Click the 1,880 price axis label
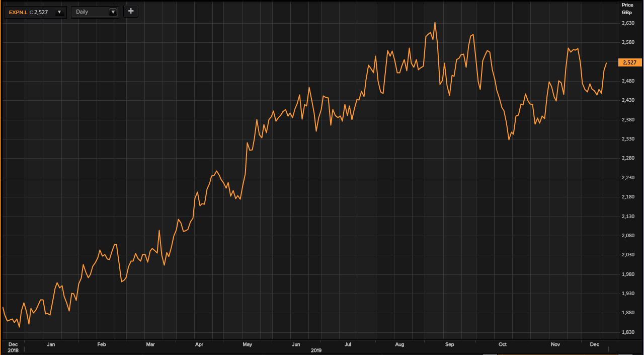Image resolution: width=644 pixels, height=355 pixels. [628, 313]
